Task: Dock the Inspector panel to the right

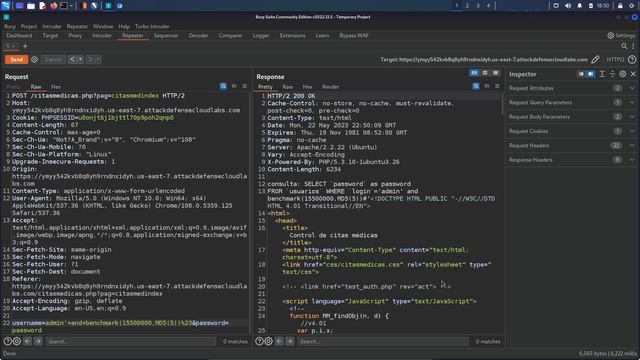Action: pos(591,74)
